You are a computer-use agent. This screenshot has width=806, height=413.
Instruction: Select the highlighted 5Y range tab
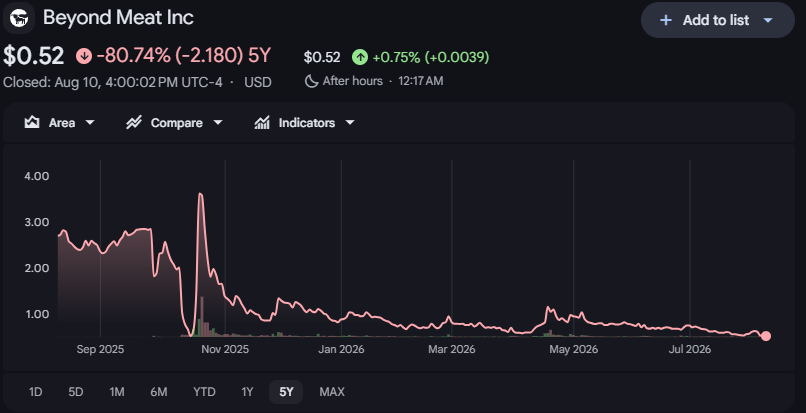point(286,392)
